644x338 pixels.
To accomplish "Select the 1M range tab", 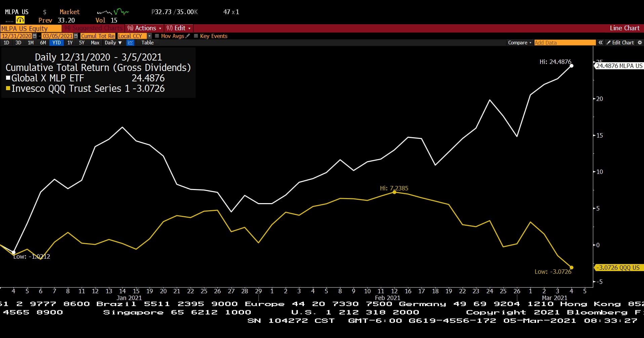I will 31,43.
